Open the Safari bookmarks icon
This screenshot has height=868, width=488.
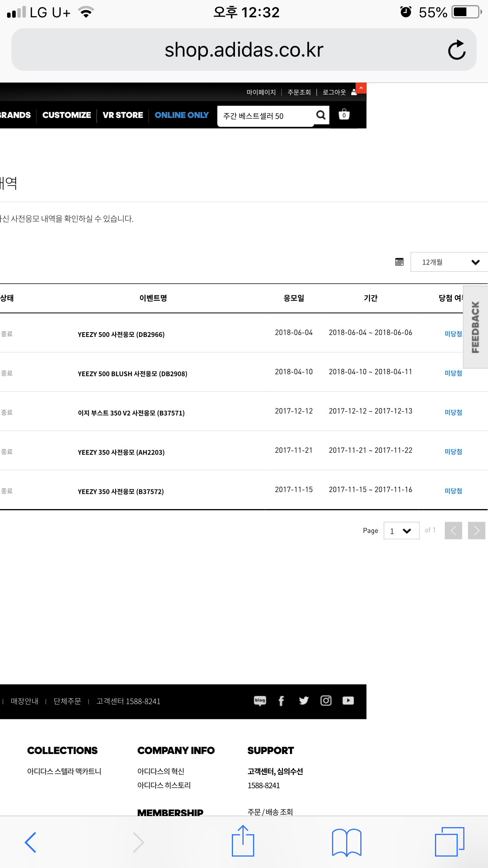(346, 842)
